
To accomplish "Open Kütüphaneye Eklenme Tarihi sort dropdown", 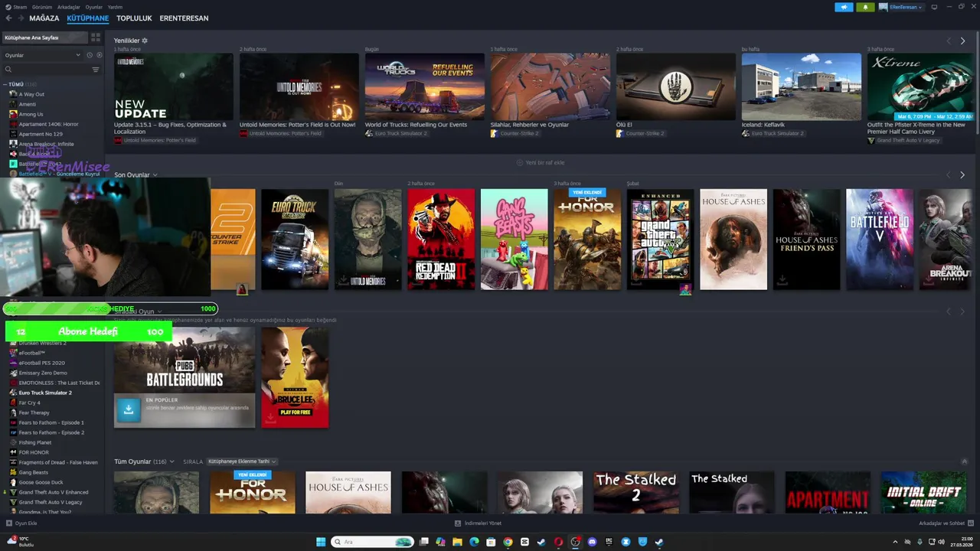I will (x=241, y=461).
